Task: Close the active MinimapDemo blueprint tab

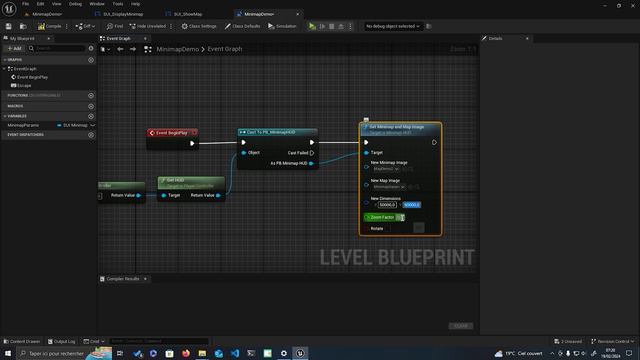Action: [298, 14]
